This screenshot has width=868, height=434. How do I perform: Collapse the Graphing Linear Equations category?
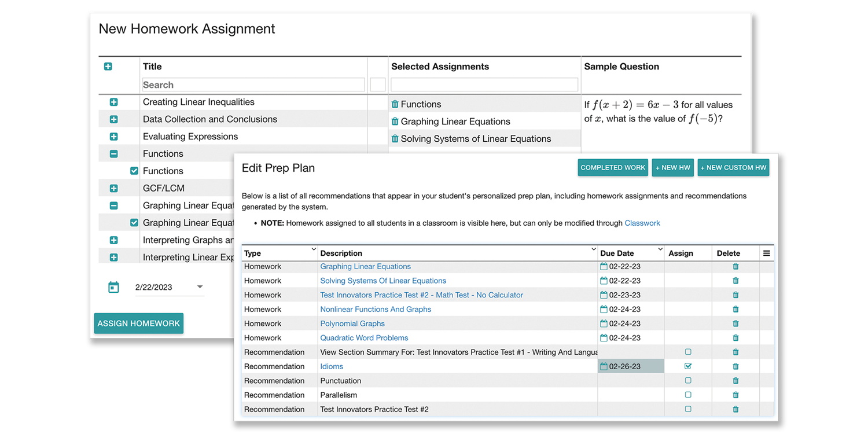[113, 205]
